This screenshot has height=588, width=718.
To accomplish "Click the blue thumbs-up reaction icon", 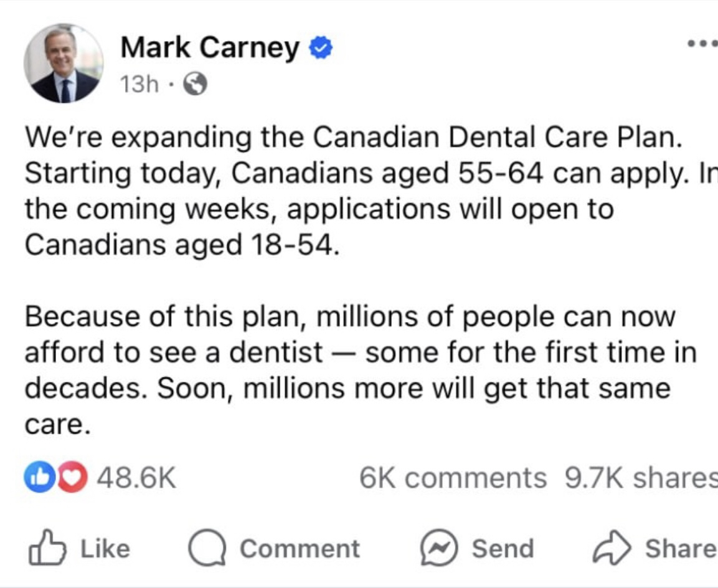I will [37, 478].
